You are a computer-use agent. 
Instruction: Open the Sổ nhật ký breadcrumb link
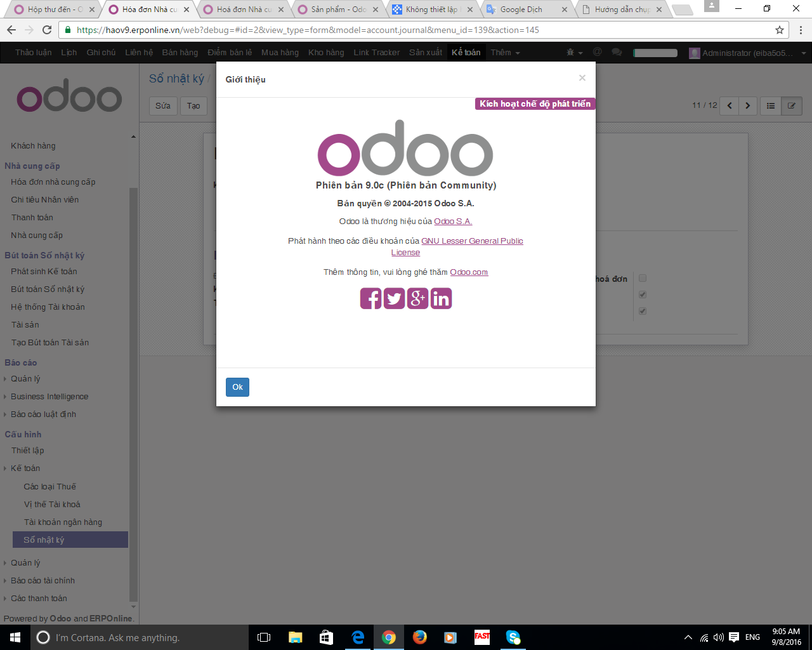[176, 79]
